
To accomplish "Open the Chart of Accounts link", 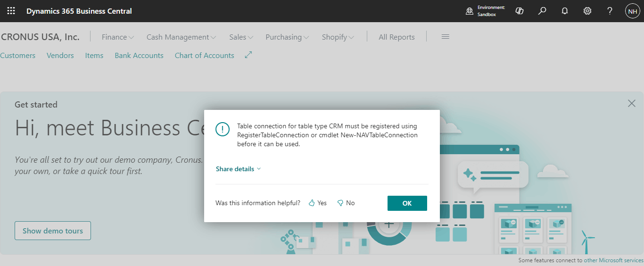I will click(x=204, y=56).
